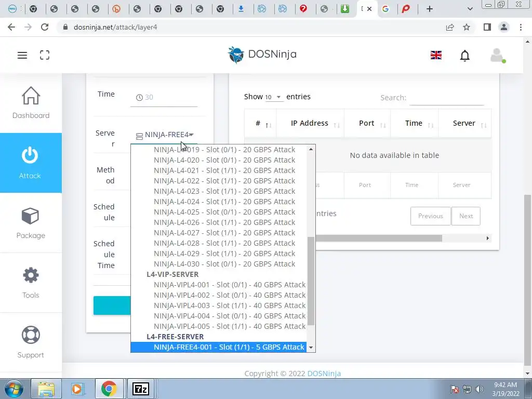532x399 pixels.
Task: Open Chrome profile icon
Action: [x=504, y=27]
